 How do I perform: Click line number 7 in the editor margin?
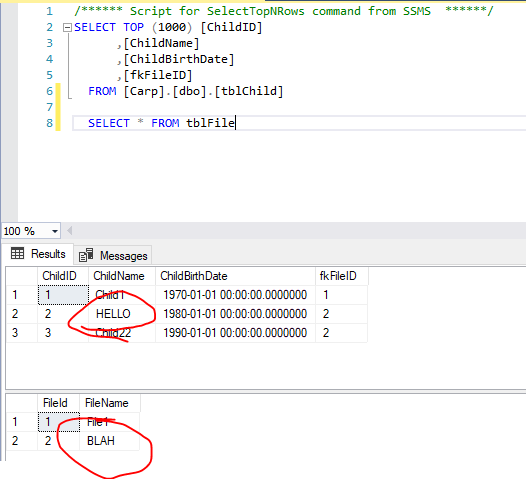pyautogui.click(x=50, y=107)
